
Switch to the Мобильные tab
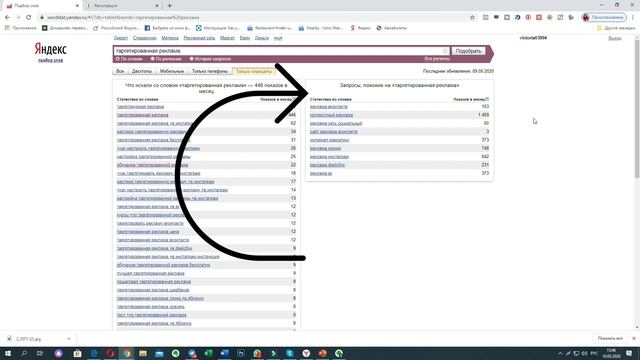coord(172,71)
